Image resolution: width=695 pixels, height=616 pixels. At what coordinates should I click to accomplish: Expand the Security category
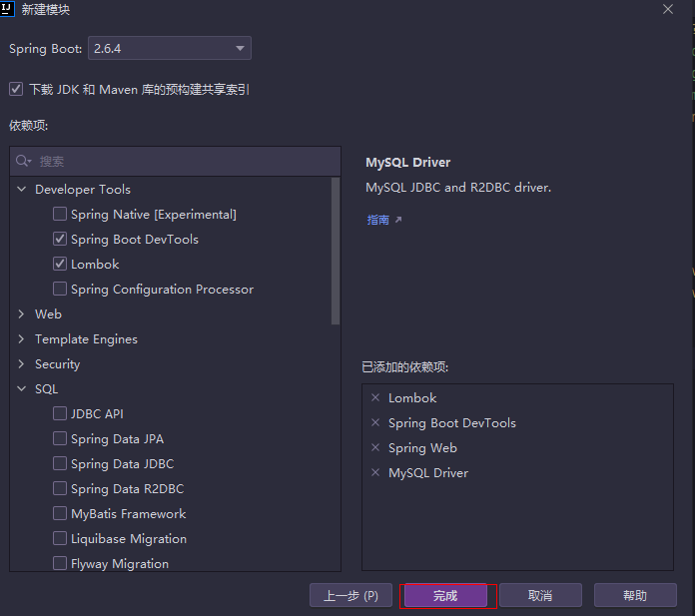pyautogui.click(x=21, y=363)
